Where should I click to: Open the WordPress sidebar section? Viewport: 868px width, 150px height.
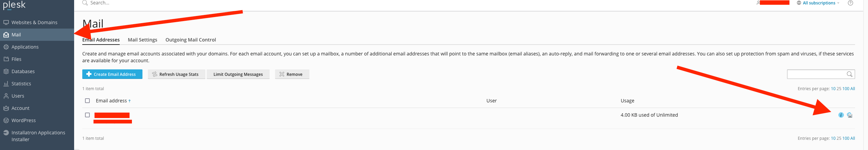(x=23, y=120)
